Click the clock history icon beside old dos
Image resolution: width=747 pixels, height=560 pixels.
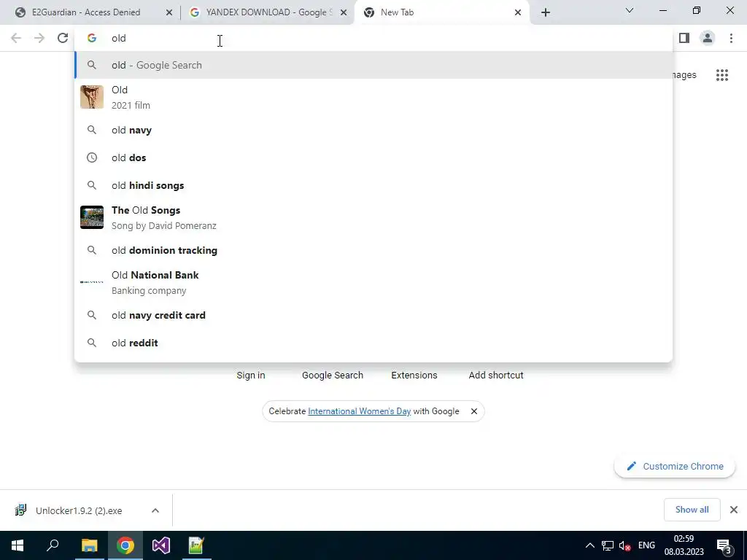pos(92,157)
